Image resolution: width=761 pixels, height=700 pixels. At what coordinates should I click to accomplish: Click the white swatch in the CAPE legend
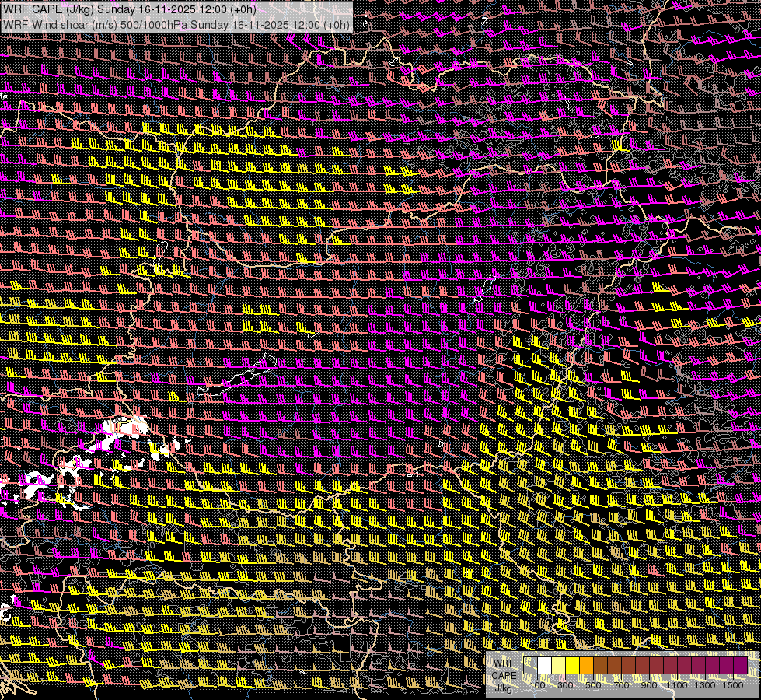[x=545, y=666]
